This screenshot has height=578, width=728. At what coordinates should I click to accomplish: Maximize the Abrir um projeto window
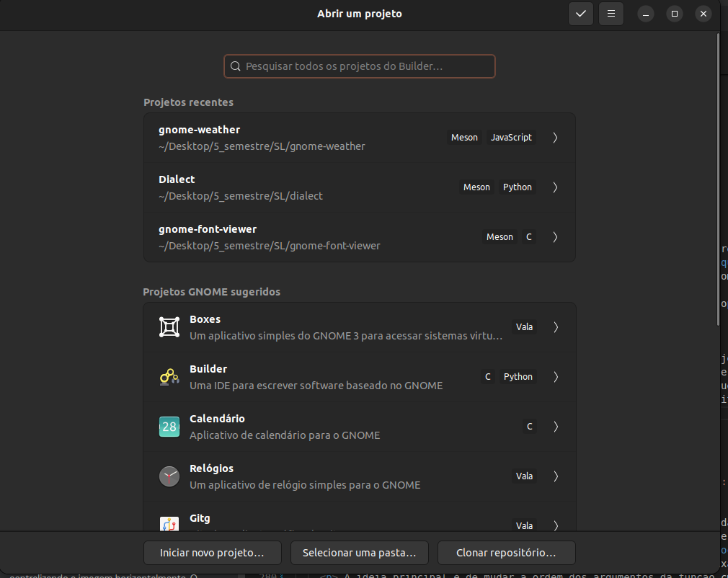[x=674, y=14]
